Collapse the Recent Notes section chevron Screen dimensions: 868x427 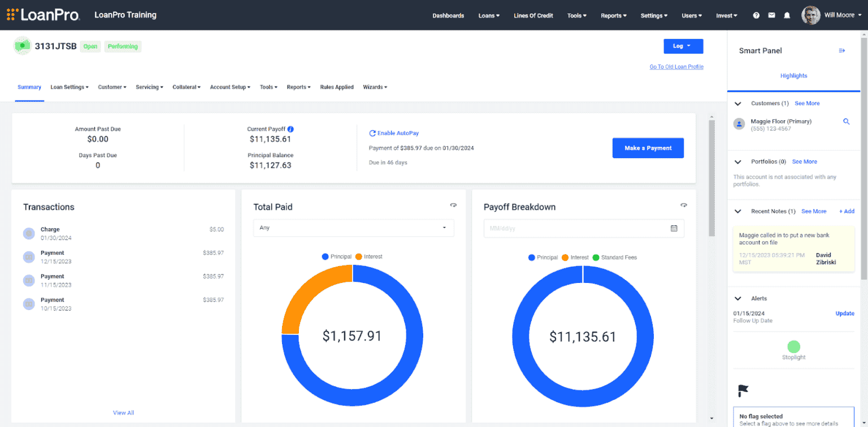tap(737, 211)
